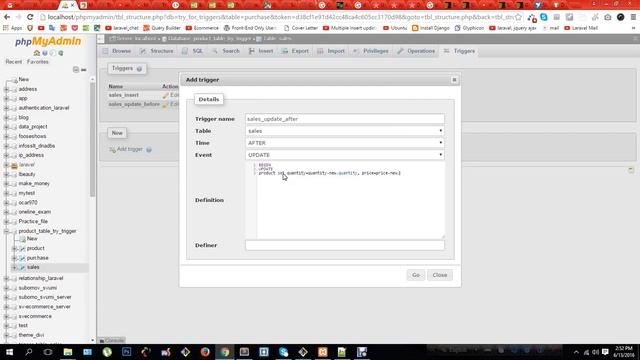
Task: Click the browser reload button
Action: point(30,17)
